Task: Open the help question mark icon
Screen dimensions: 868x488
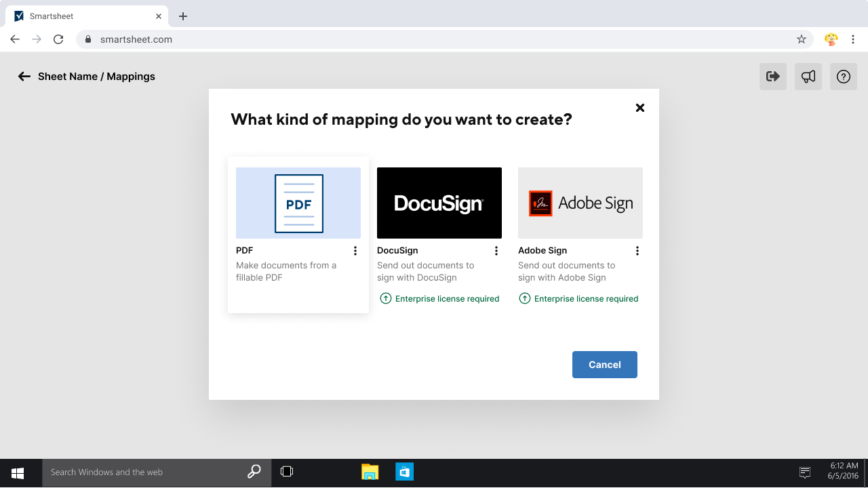Action: coord(844,77)
